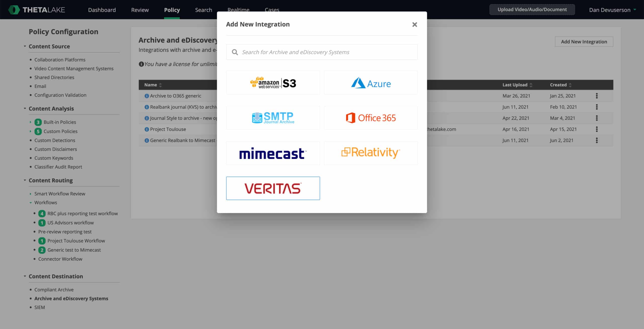This screenshot has height=329, width=644.
Task: Open the Dan Devuserson user menu
Action: click(x=612, y=10)
